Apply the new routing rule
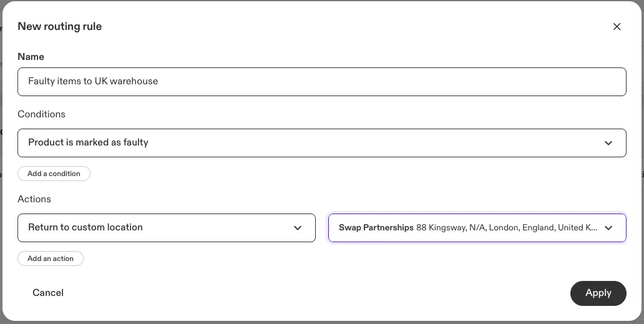The width and height of the screenshot is (644, 324). 598,293
